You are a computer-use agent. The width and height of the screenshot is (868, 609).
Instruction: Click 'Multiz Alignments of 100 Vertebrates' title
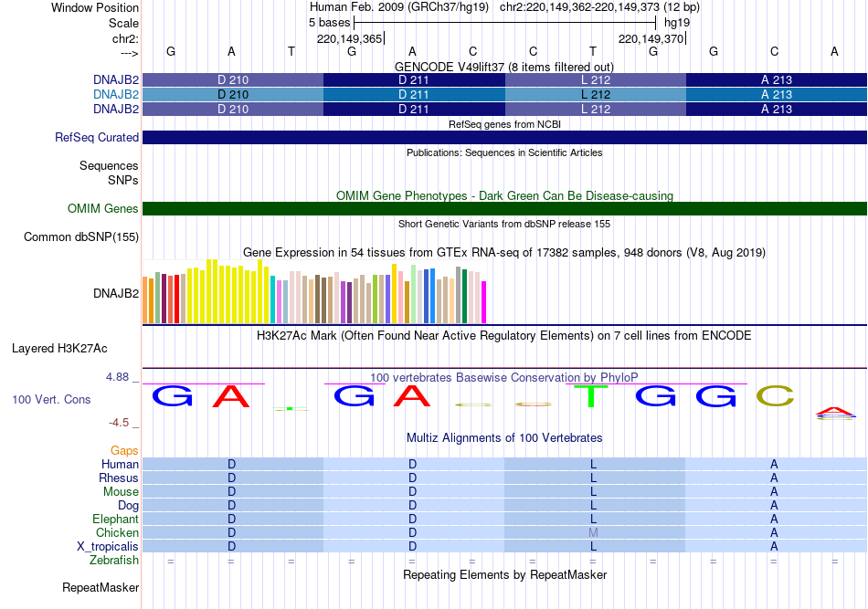coord(504,438)
